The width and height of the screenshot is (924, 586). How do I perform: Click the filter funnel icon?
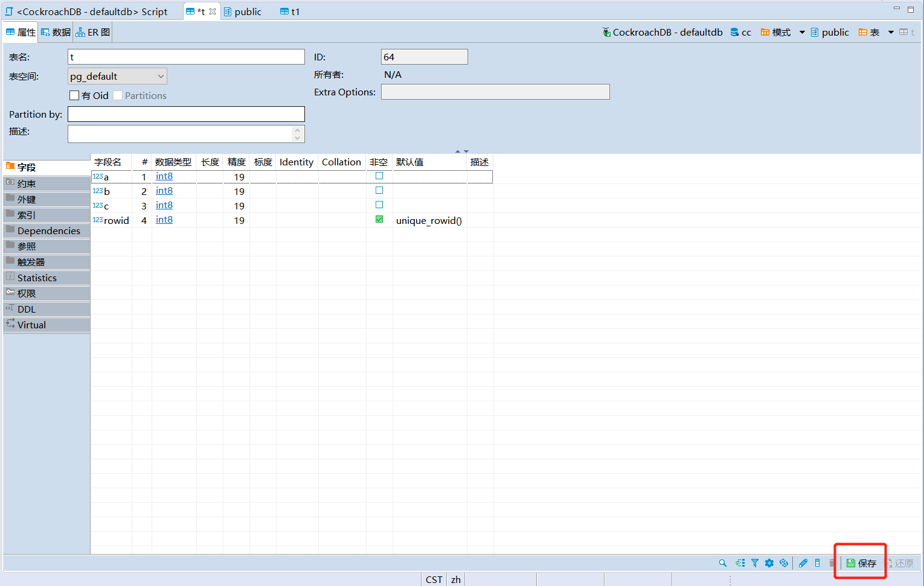click(x=755, y=563)
